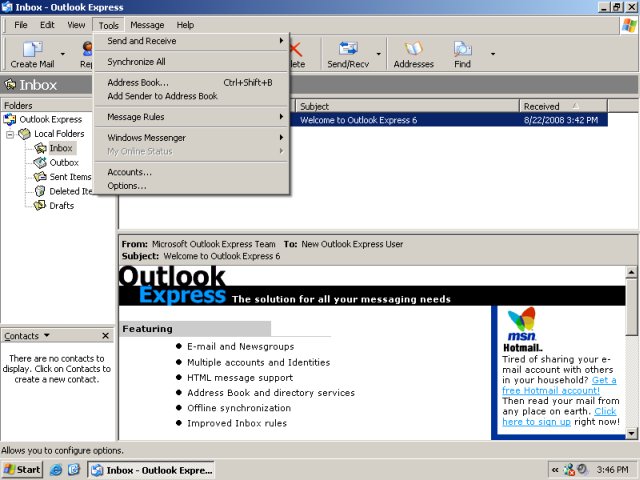Click the preview pane scrollbar thumb

pyautogui.click(x=631, y=307)
